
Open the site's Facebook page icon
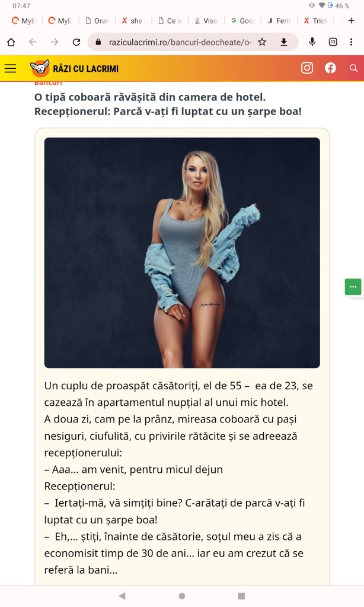(x=330, y=68)
